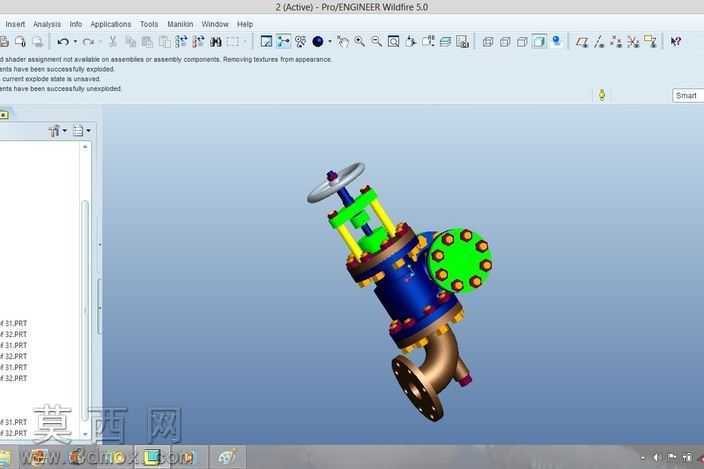Open the Tools menu
This screenshot has height=469, width=704.
tap(149, 24)
